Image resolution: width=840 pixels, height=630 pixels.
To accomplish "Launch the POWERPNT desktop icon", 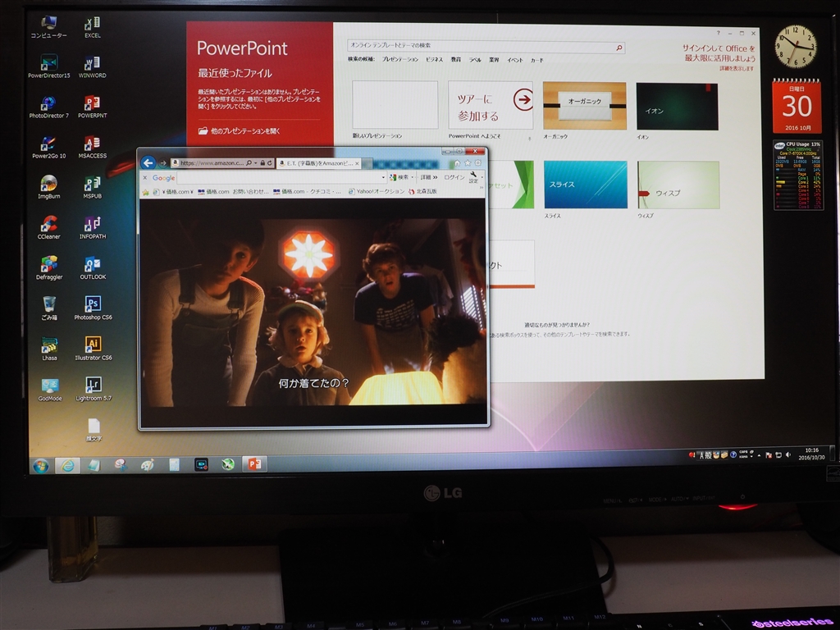I will pos(92,107).
